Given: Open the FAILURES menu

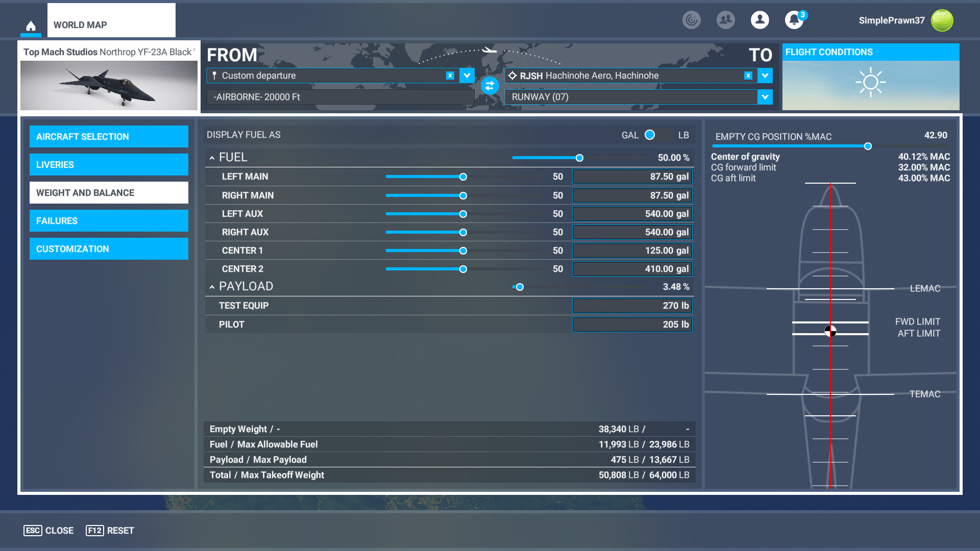Looking at the screenshot, I should (x=109, y=221).
